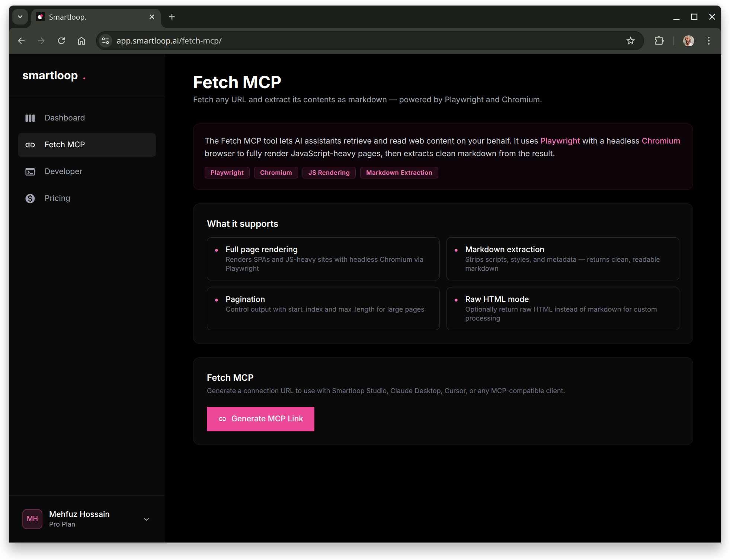Go forward with the browser forward arrow

point(41,41)
